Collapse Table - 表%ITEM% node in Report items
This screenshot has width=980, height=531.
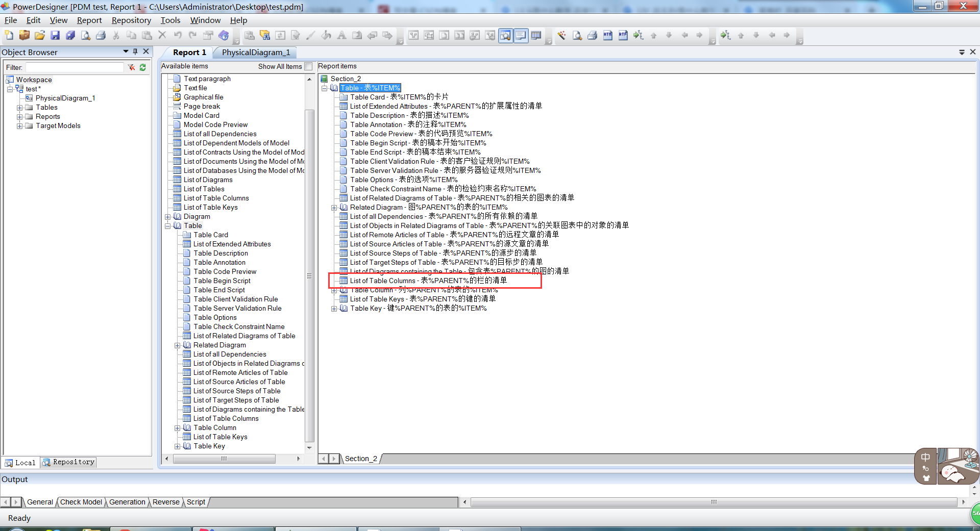(324, 88)
